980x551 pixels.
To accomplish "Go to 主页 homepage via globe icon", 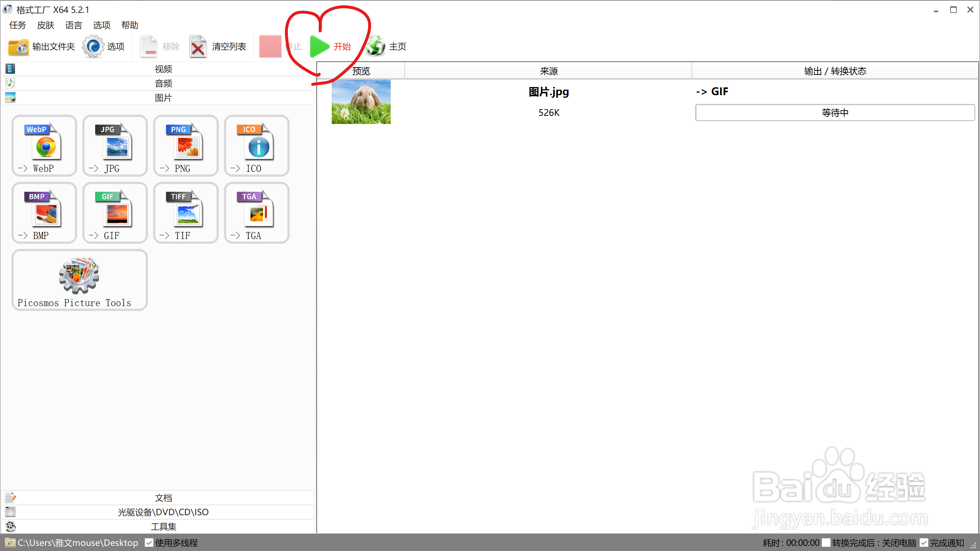I will [x=387, y=46].
